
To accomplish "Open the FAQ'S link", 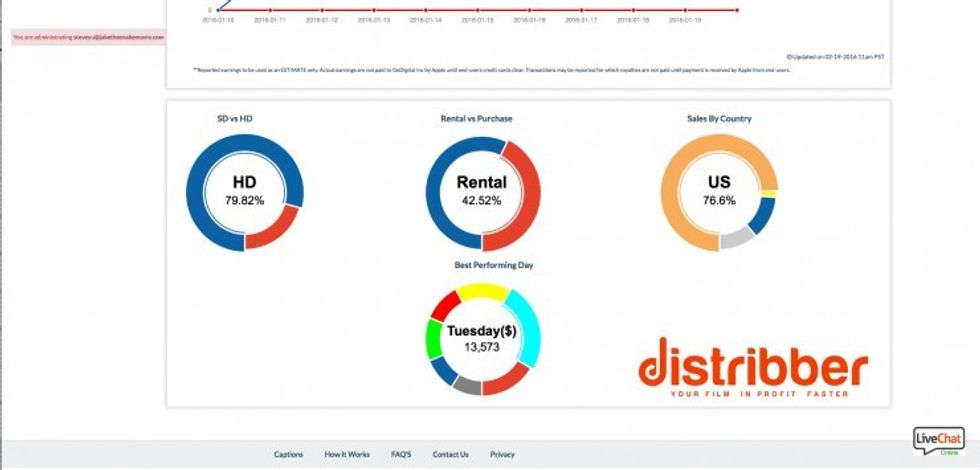I will point(401,454).
